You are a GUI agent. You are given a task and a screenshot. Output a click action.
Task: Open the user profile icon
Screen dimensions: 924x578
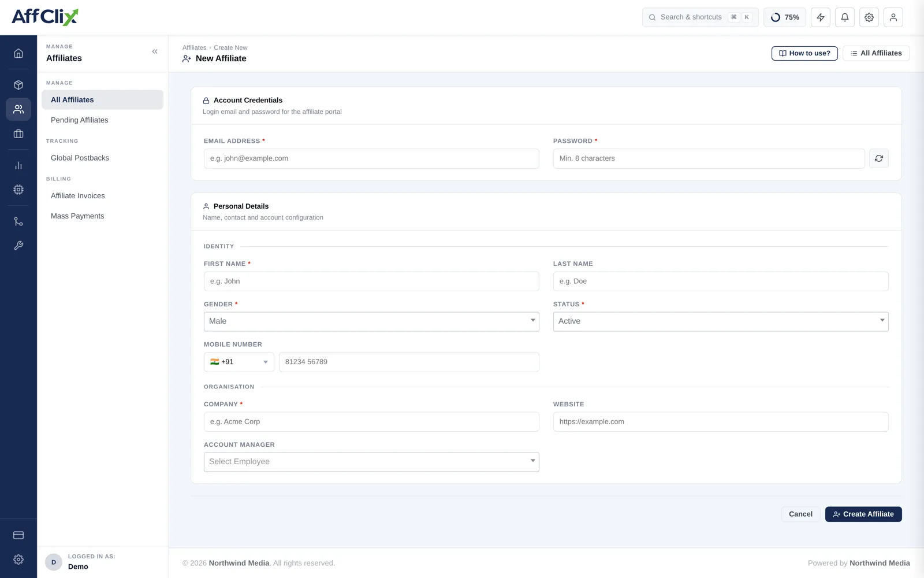tap(893, 17)
